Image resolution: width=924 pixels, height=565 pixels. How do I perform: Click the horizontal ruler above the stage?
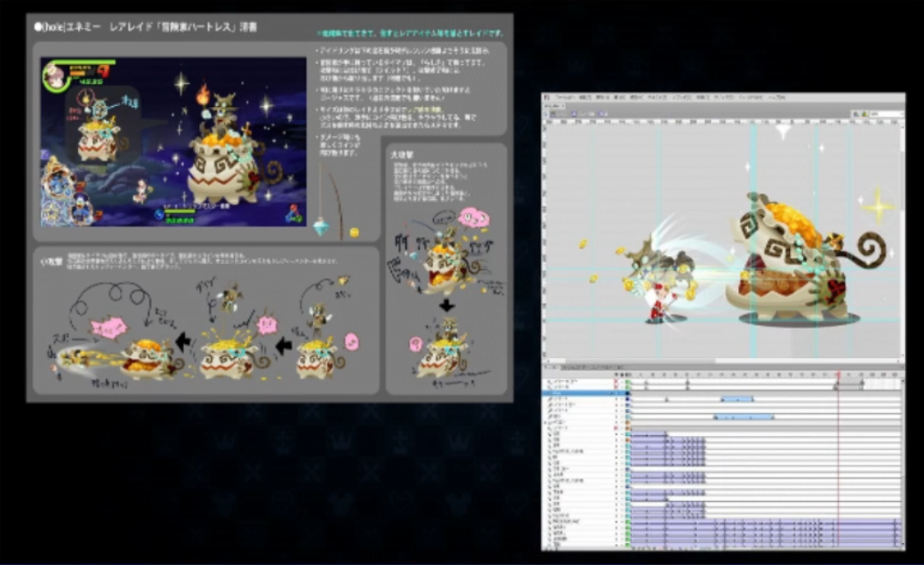(721, 122)
